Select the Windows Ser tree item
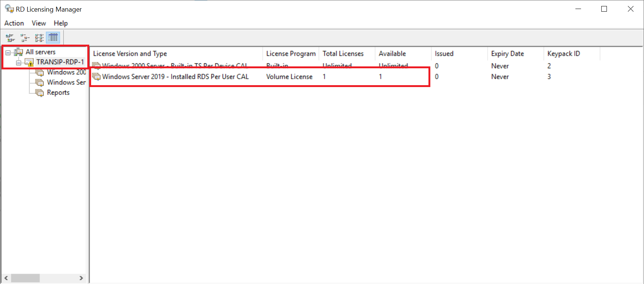This screenshot has height=284, width=644. click(x=66, y=82)
